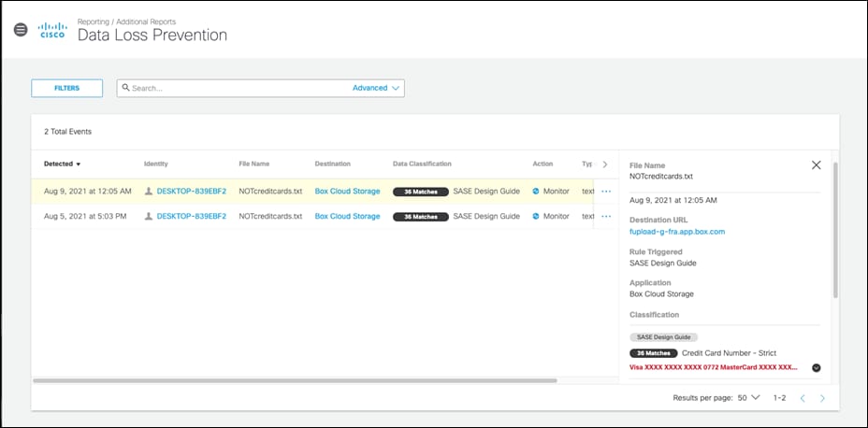Click the red Visa XXXX card excerpt
Screen dimensions: 868x428
714,368
